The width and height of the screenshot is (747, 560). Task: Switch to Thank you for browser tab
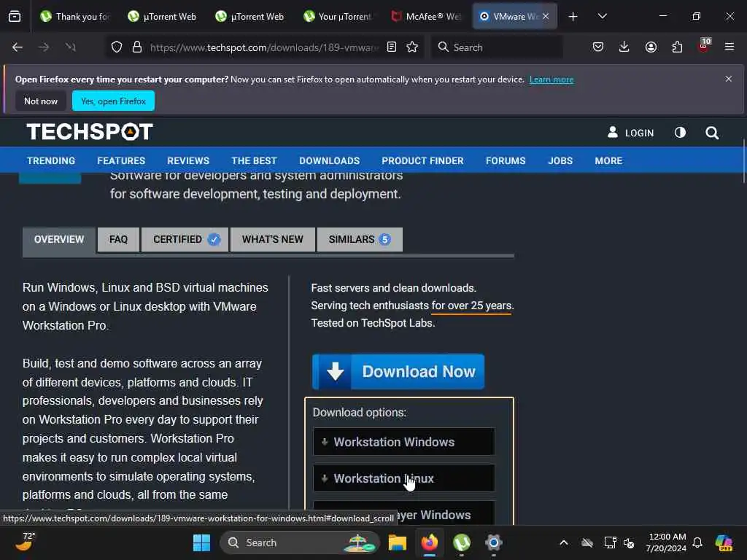click(75, 16)
